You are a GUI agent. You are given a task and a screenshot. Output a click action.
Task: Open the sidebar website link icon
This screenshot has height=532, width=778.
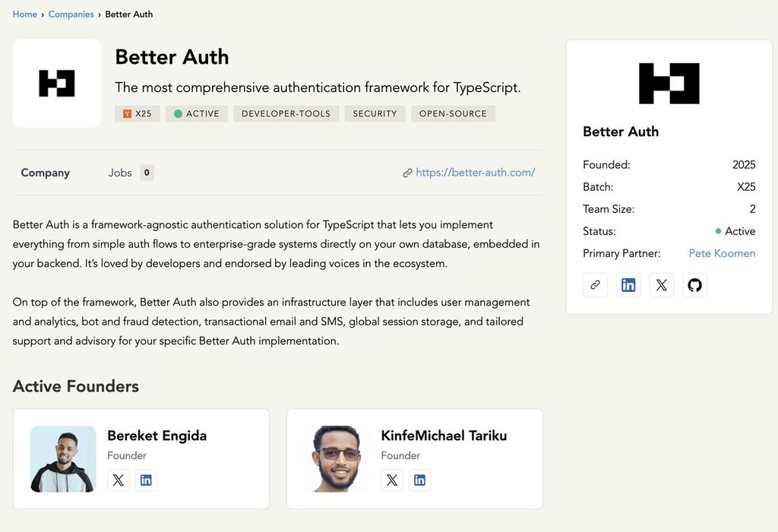tap(595, 285)
